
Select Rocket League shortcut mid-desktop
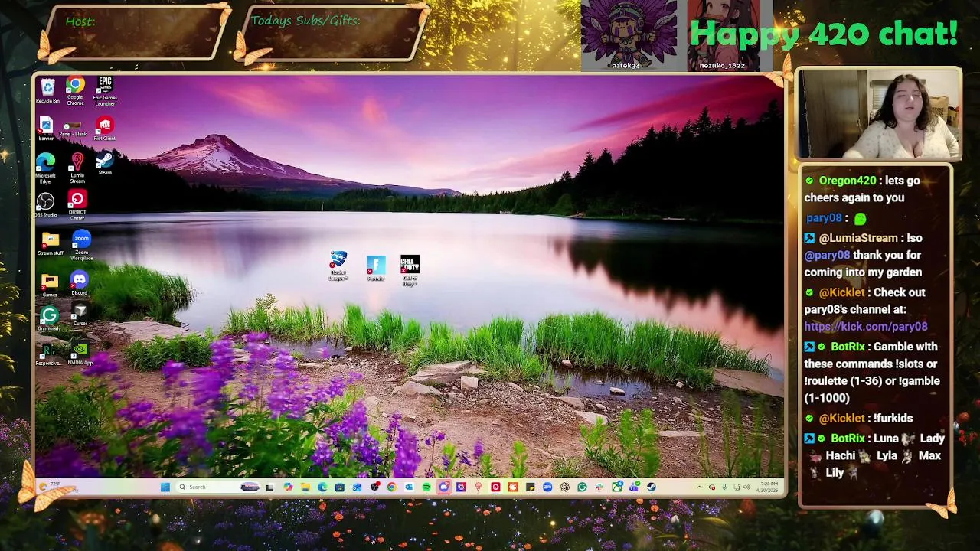pyautogui.click(x=338, y=266)
